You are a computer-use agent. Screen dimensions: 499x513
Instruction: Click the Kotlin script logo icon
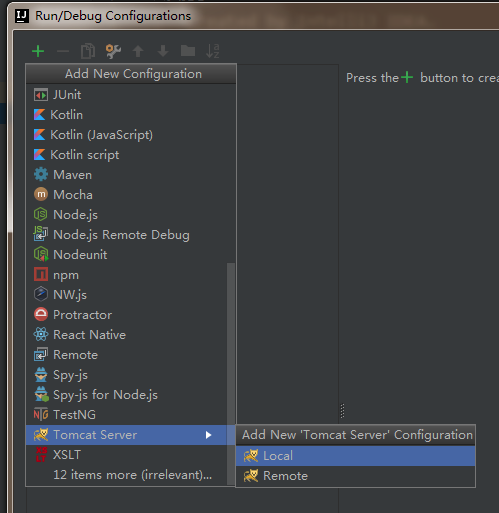click(39, 155)
